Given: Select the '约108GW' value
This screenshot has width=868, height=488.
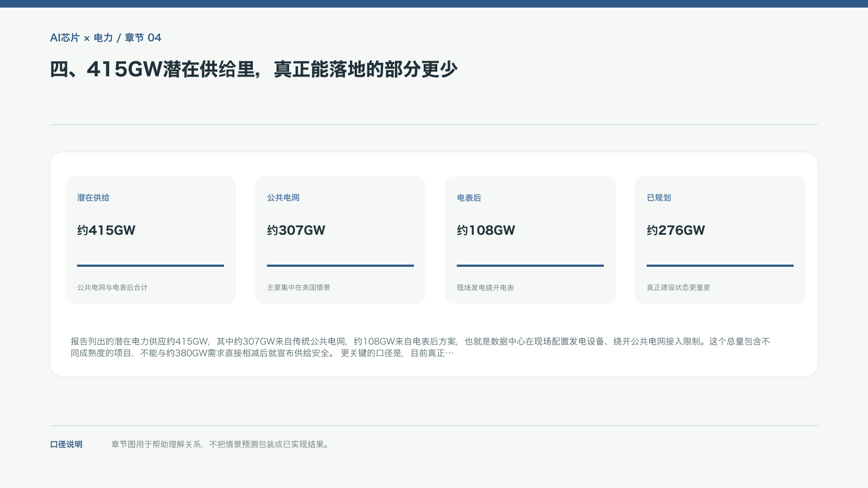Looking at the screenshot, I should 486,230.
